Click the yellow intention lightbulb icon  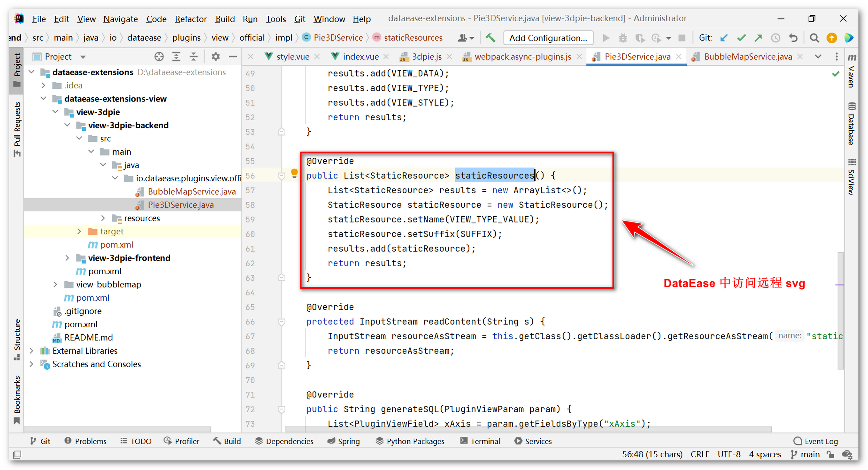point(294,173)
